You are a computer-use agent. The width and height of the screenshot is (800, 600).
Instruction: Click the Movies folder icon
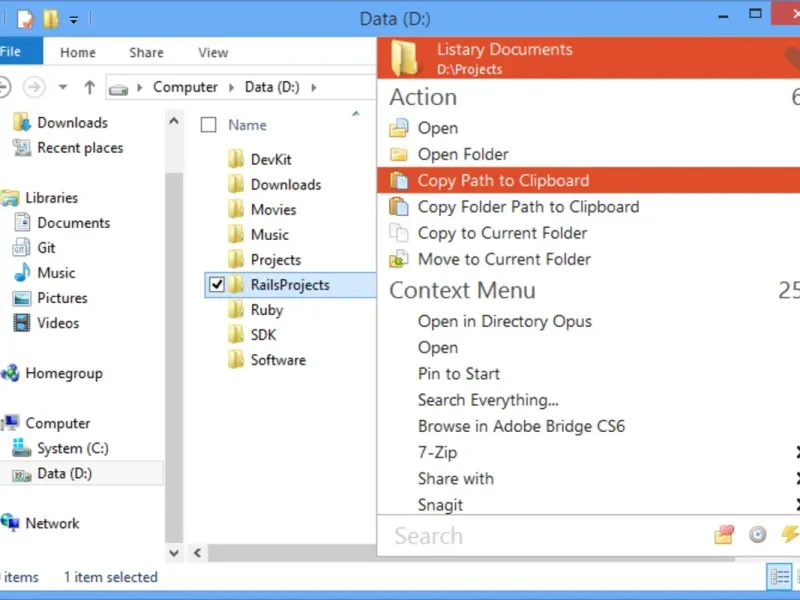pyautogui.click(x=236, y=209)
